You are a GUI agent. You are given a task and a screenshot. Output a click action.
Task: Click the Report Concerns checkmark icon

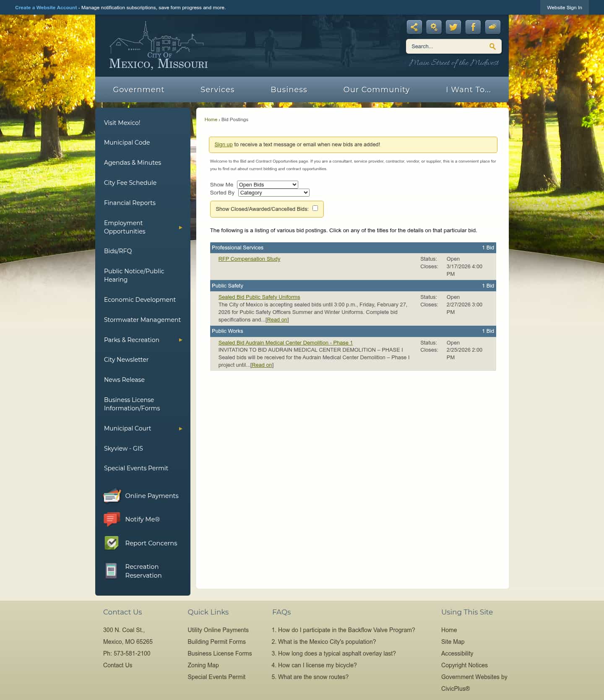[x=112, y=543]
